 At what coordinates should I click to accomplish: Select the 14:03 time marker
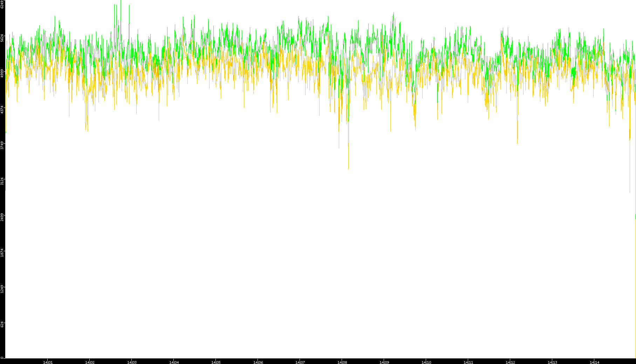(132, 362)
